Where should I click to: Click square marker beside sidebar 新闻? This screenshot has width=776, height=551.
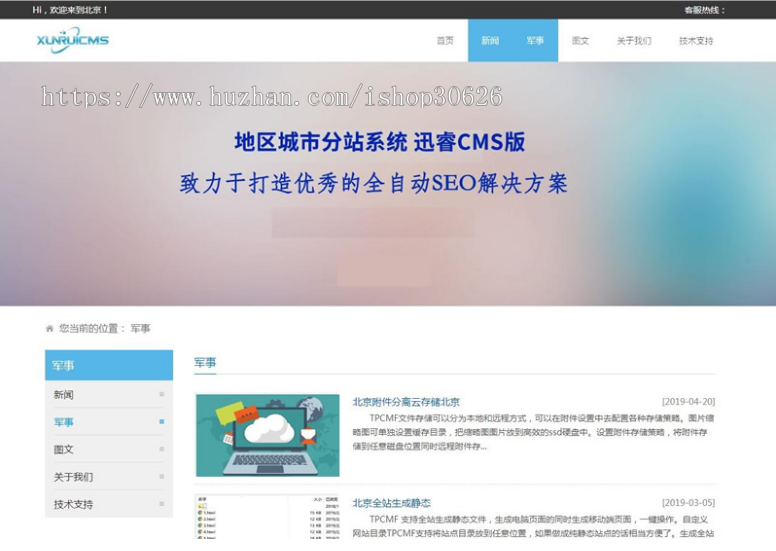click(x=162, y=394)
